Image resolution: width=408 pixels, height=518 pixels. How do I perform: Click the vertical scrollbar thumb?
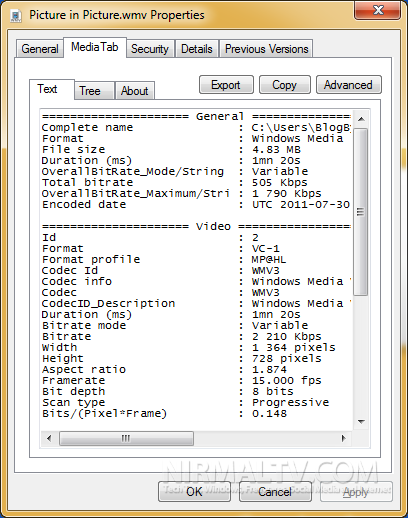tap(361, 212)
